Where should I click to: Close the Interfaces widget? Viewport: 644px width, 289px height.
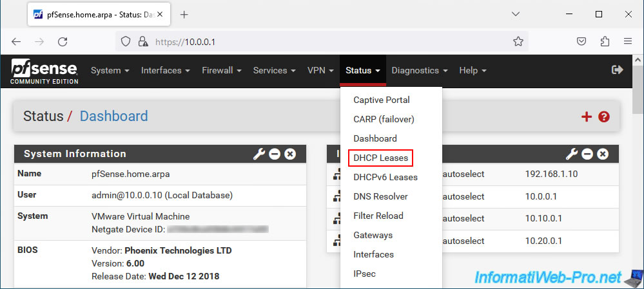tap(603, 154)
